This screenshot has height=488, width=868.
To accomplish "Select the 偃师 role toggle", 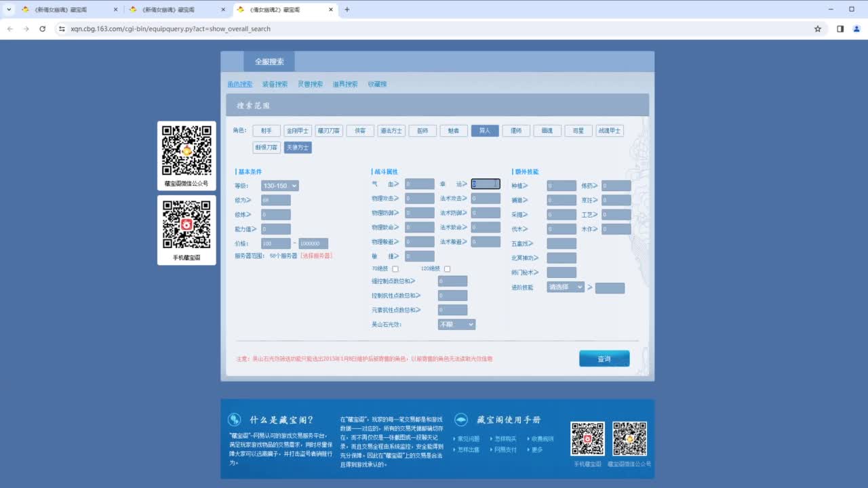I will pyautogui.click(x=516, y=131).
